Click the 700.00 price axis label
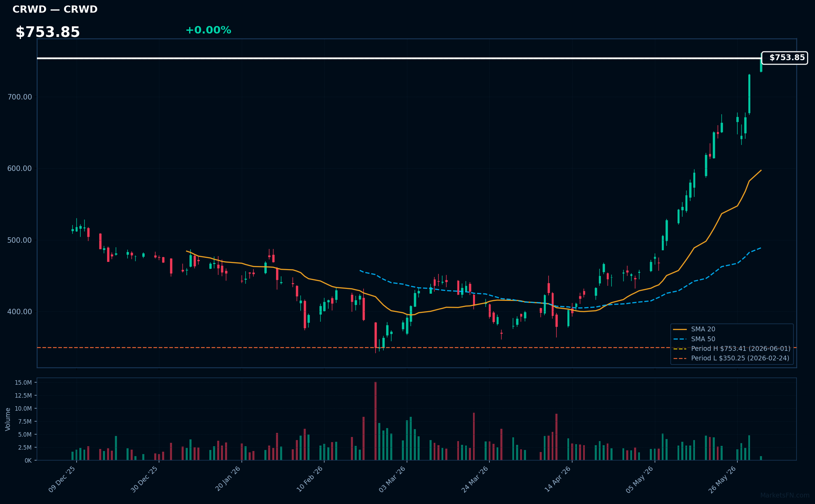Screen dimensions: 815x504 (x=19, y=97)
